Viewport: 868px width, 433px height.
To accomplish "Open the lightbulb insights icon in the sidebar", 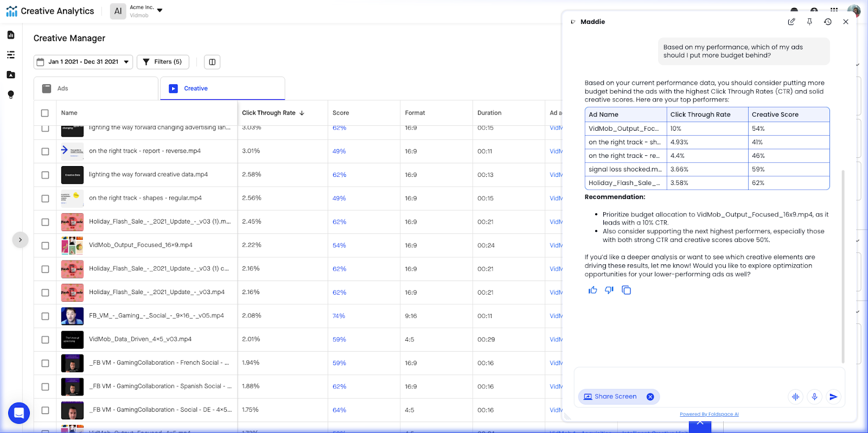I will click(11, 94).
